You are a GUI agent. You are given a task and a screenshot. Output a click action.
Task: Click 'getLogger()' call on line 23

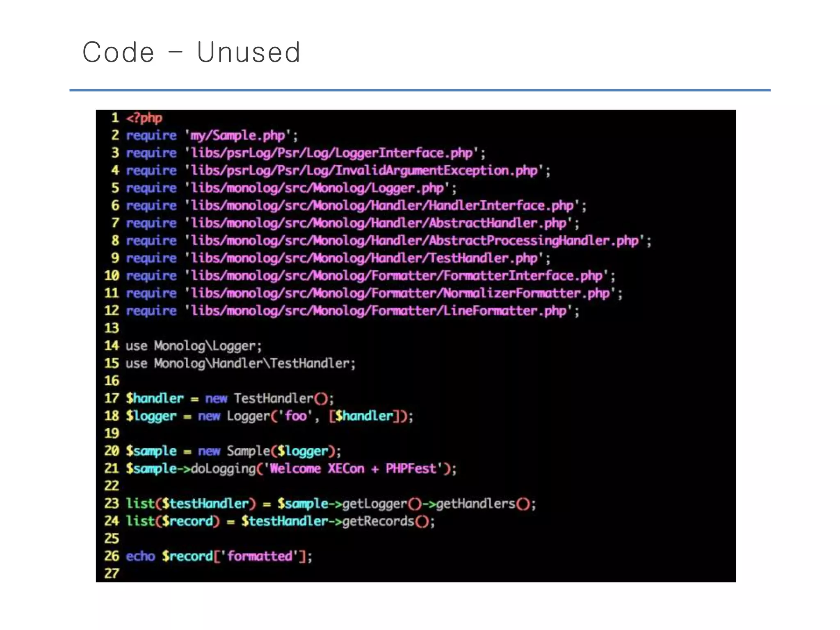pyautogui.click(x=382, y=504)
